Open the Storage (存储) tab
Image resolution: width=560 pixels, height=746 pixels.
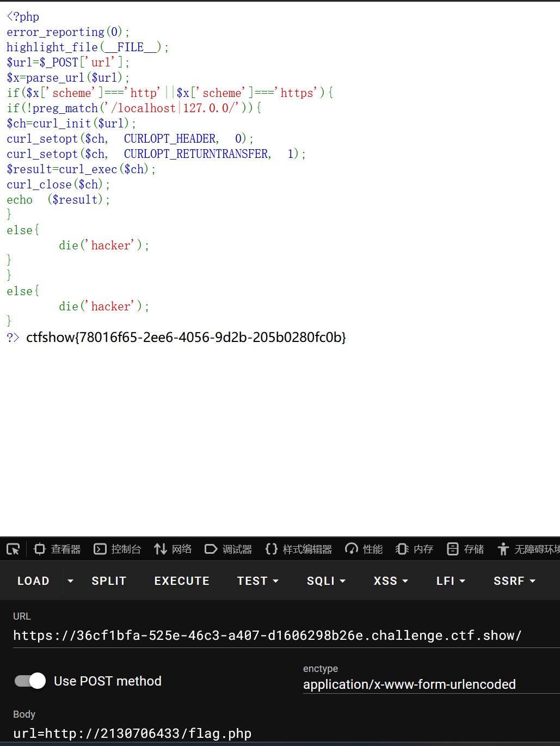pyautogui.click(x=465, y=549)
